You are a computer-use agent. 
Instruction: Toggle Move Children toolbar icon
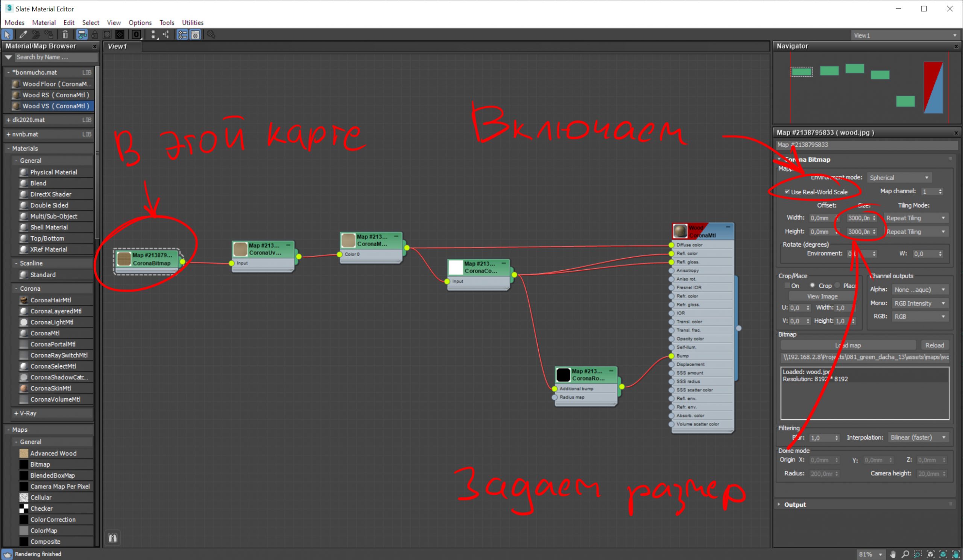pyautogui.click(x=82, y=35)
